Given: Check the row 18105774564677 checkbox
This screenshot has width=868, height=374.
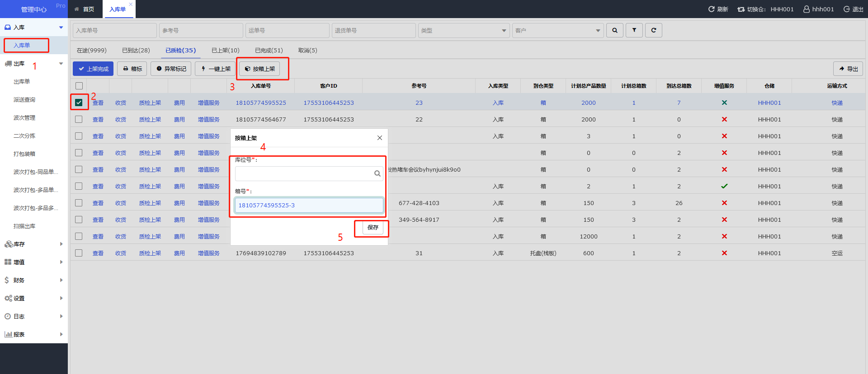Looking at the screenshot, I should click(79, 119).
